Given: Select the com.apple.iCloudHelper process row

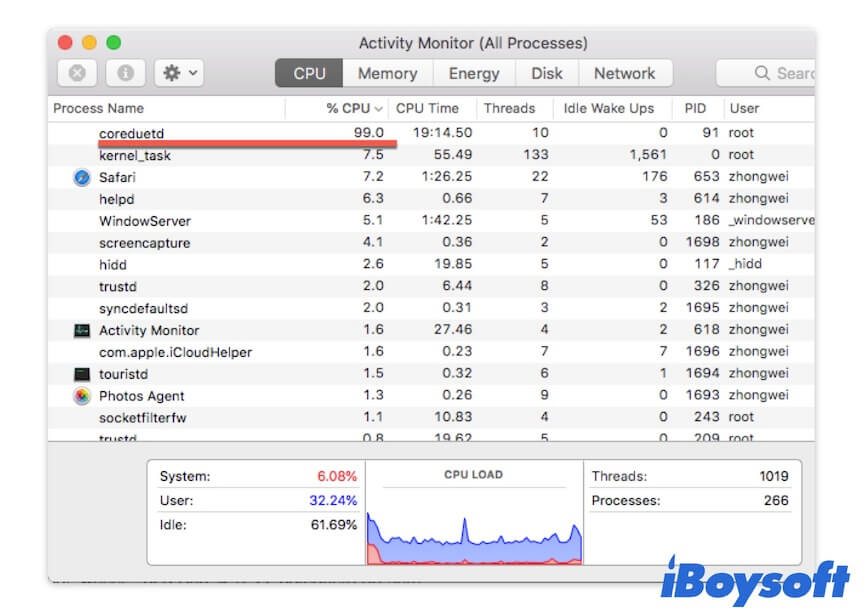Looking at the screenshot, I should [431, 351].
